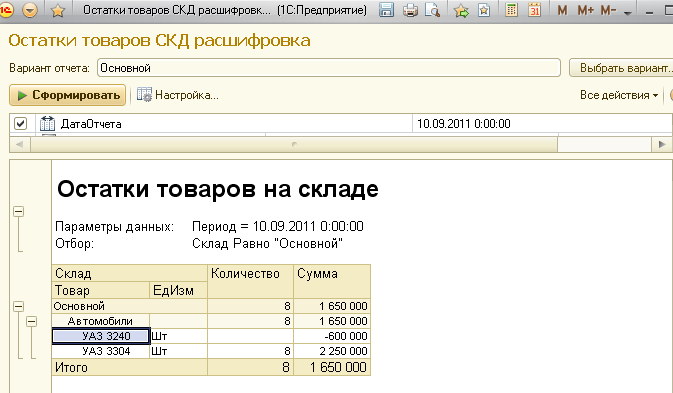Click the Сумма column header
Image resolution: width=673 pixels, height=393 pixels.
[x=332, y=281]
